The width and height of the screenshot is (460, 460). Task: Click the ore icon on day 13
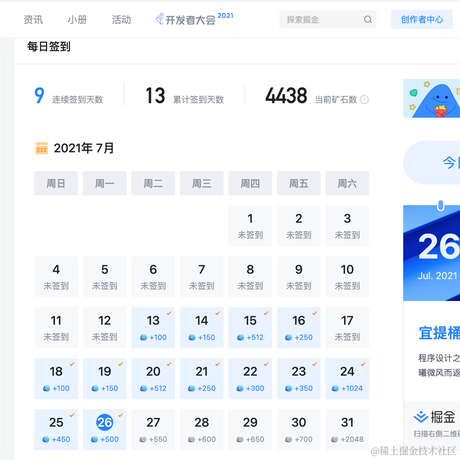[x=144, y=337]
